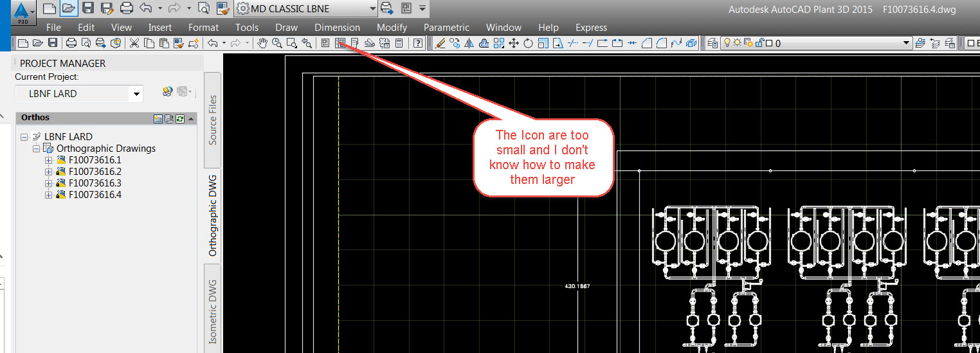980x353 pixels.
Task: Expand the F10073616.1 tree node
Action: (49, 160)
